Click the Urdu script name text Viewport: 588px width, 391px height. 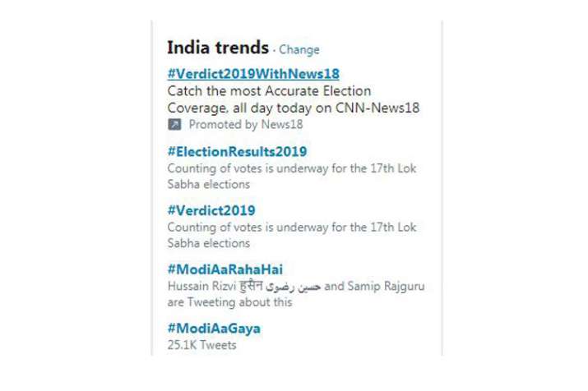click(293, 287)
